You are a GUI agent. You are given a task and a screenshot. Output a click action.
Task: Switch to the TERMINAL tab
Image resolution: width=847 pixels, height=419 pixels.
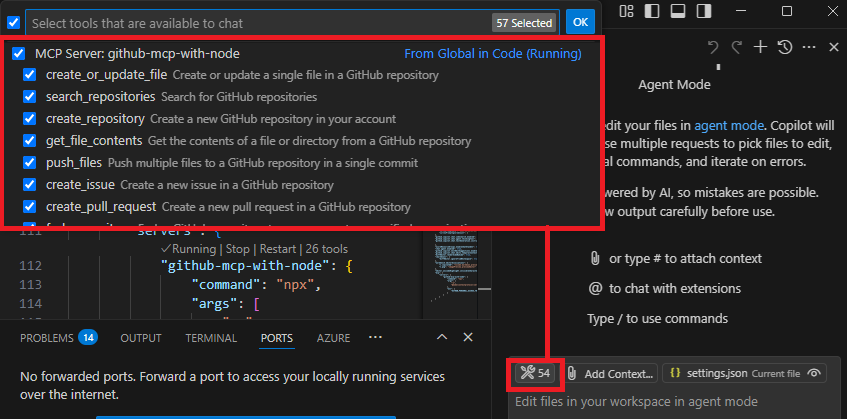point(211,338)
